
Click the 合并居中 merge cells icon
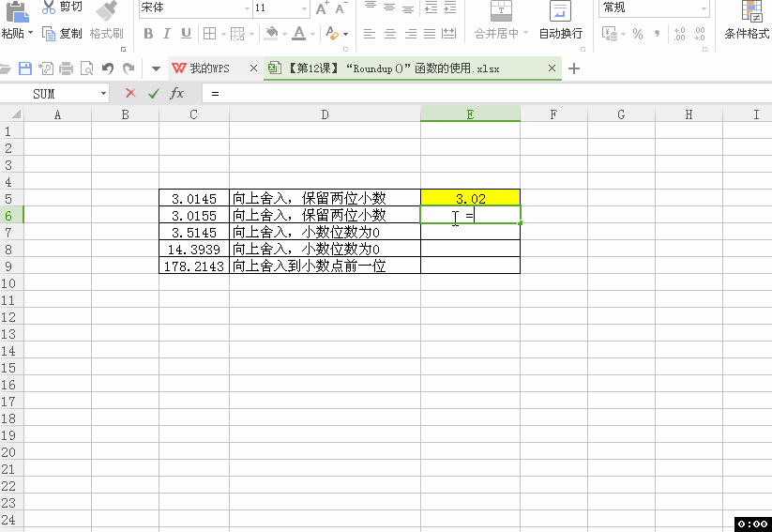pos(501,11)
